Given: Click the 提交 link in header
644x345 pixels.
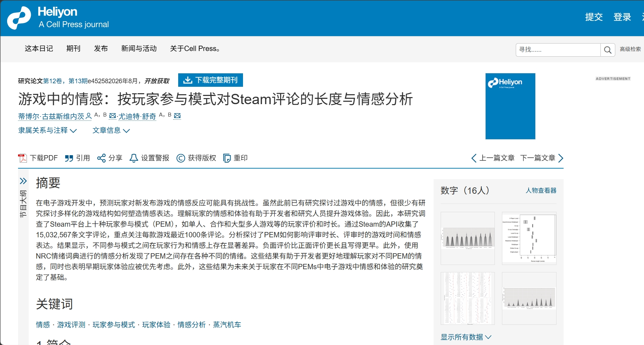Looking at the screenshot, I should click(594, 17).
